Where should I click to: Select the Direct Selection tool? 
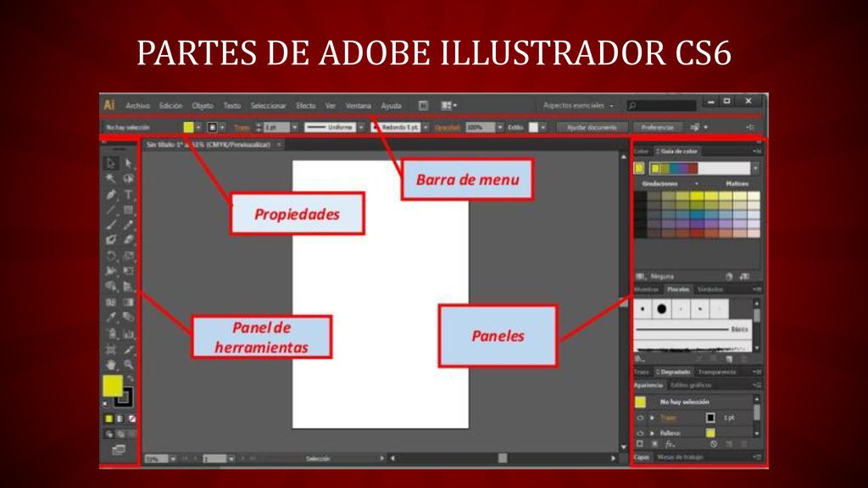tap(129, 163)
